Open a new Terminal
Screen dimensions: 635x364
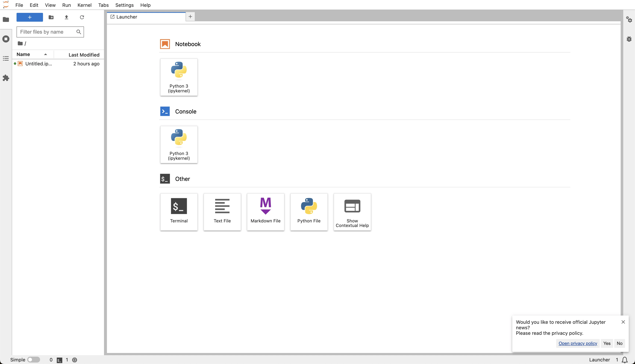pos(179,212)
